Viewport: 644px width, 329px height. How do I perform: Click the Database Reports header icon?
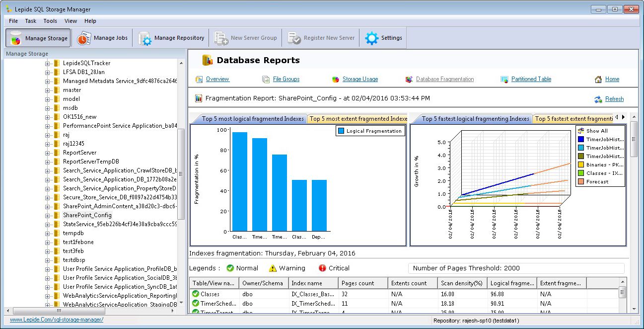pyautogui.click(x=208, y=61)
